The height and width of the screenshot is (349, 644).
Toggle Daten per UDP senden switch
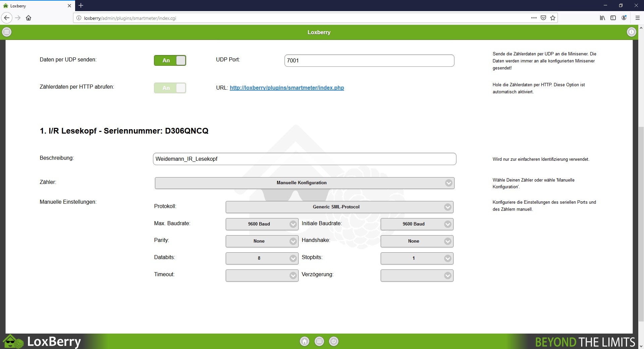click(x=170, y=60)
